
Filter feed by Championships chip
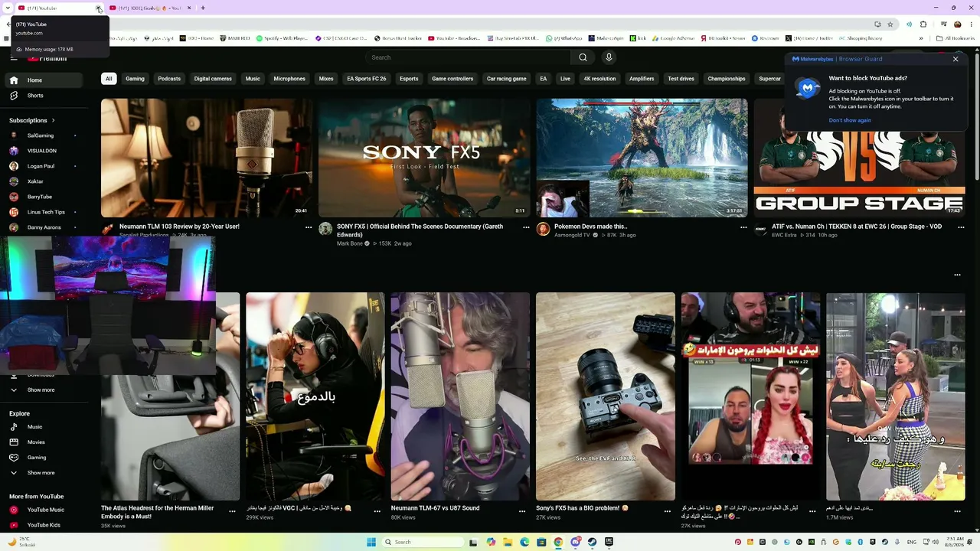coord(727,79)
